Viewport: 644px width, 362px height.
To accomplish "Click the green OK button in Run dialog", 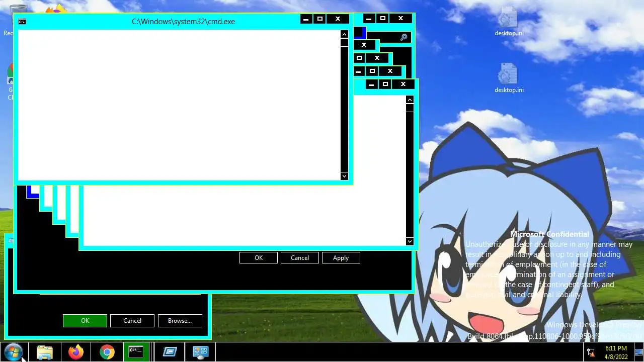I will [85, 321].
